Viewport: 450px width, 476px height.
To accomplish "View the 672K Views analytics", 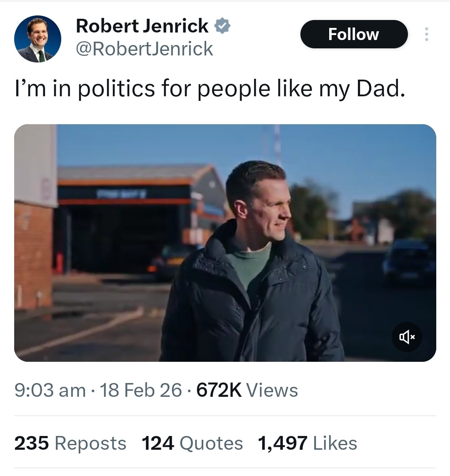I will 247,391.
